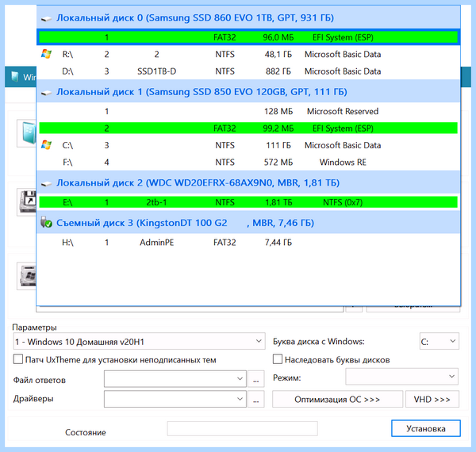Enable Наследовать буквы дисков checkbox
476x452 pixels.
[278, 359]
